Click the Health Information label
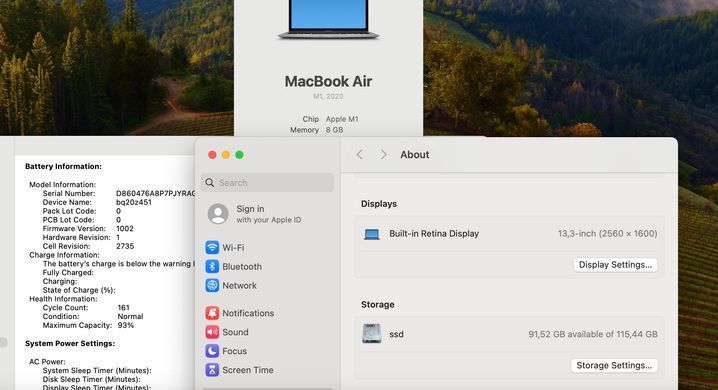 (x=63, y=299)
